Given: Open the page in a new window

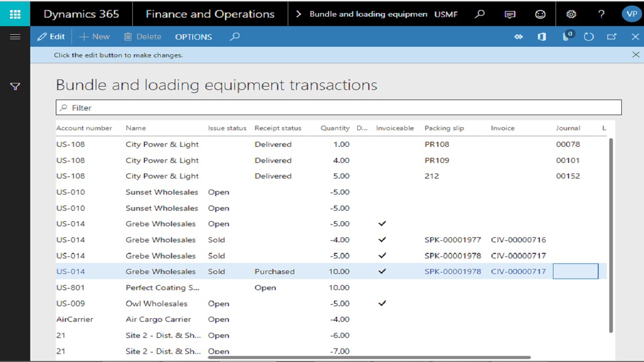Looking at the screenshot, I should [612, 37].
